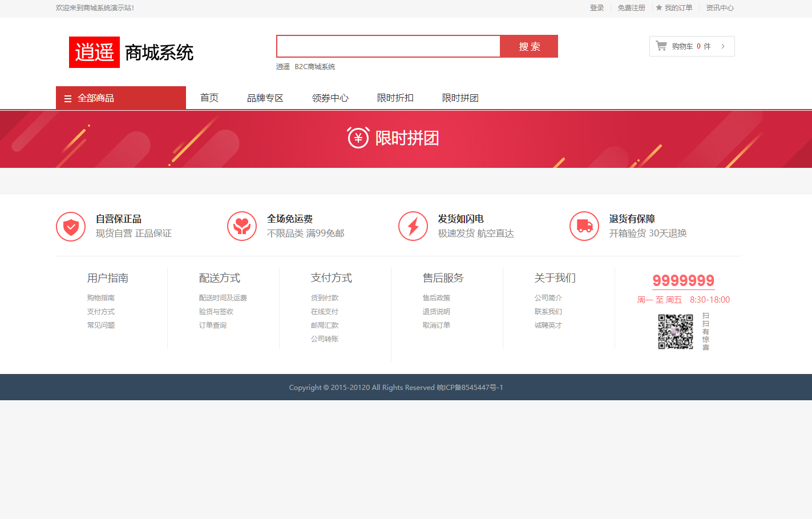Click the star icon beside 我的订单
This screenshot has height=519, width=812.
click(659, 7)
